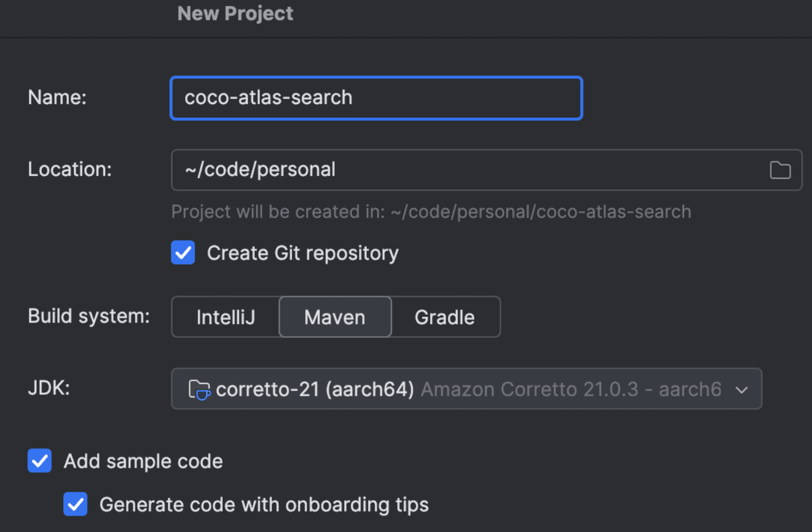Expand the JDK dropdown chevron arrow

click(741, 390)
